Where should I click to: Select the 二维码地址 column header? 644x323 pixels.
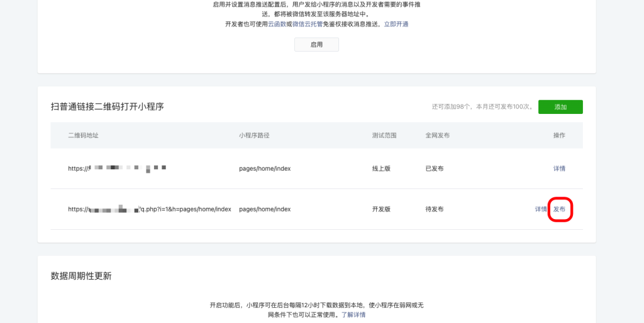[83, 135]
